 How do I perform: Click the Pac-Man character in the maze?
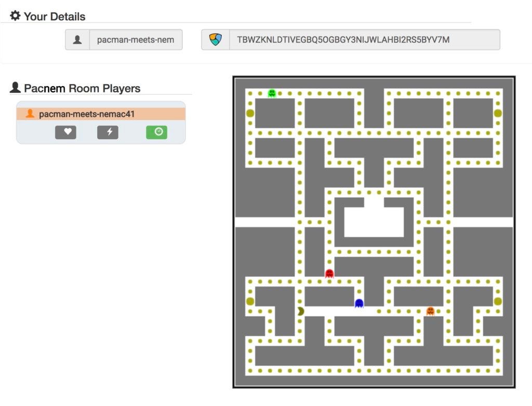[x=301, y=311]
